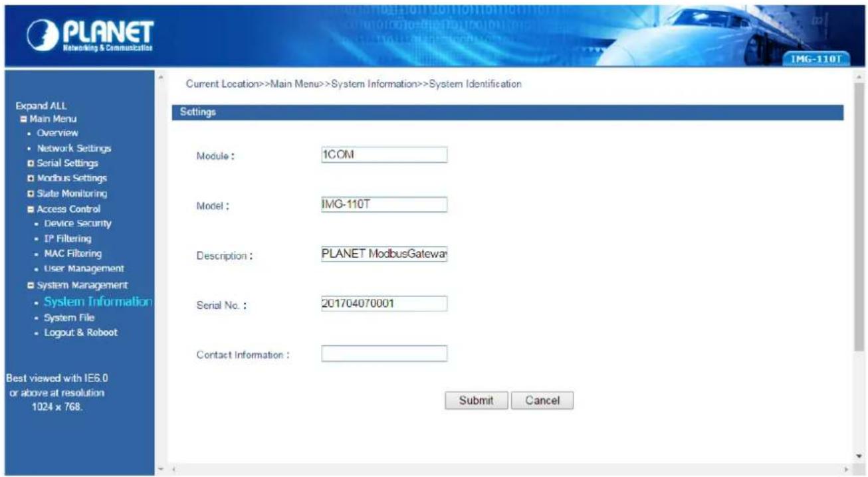Cancel the form changes

pos(542,401)
